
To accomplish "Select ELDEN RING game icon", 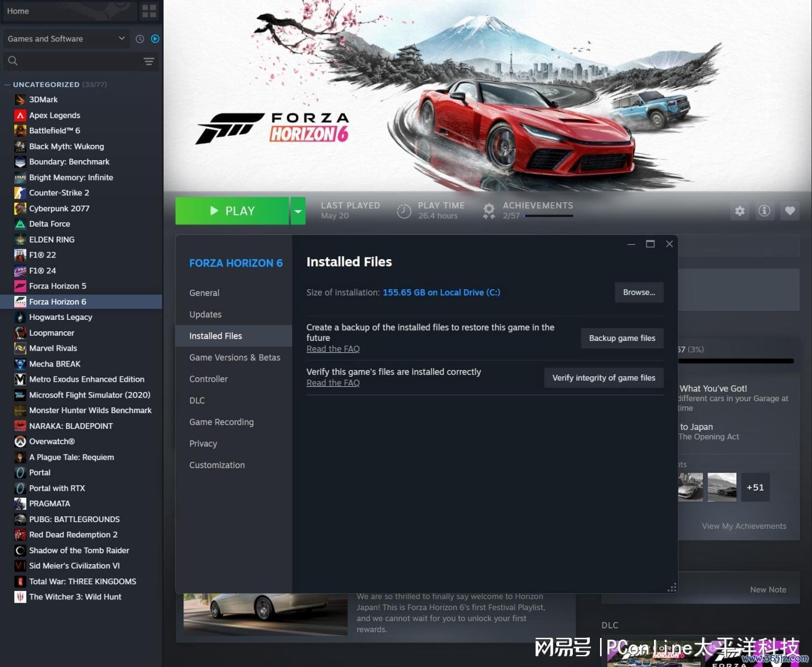I will pos(20,239).
